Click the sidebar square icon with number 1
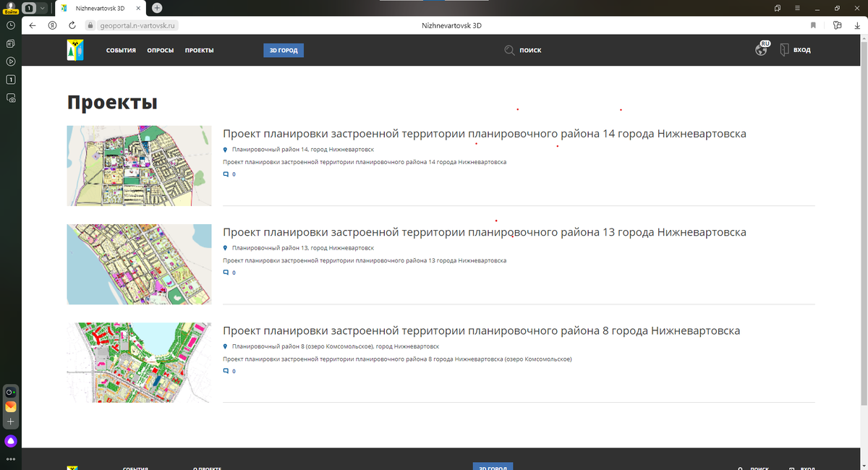Viewport: 868px width, 470px height. click(11, 80)
